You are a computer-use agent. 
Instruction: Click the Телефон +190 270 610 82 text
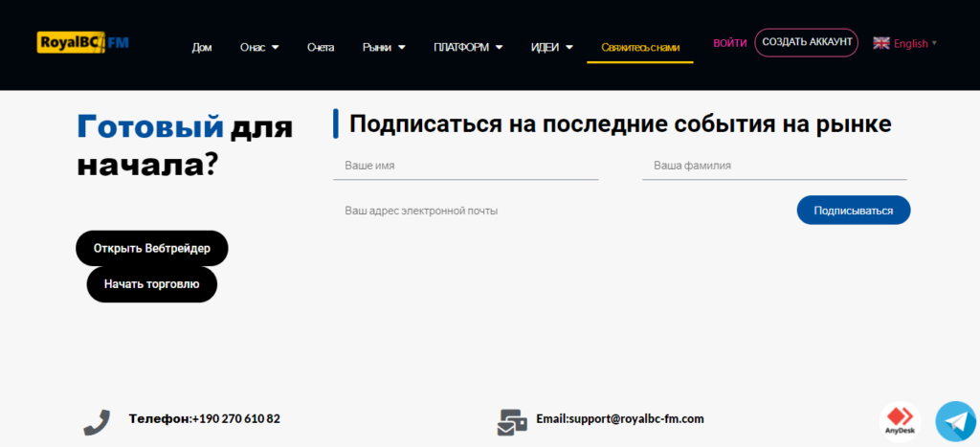[205, 419]
